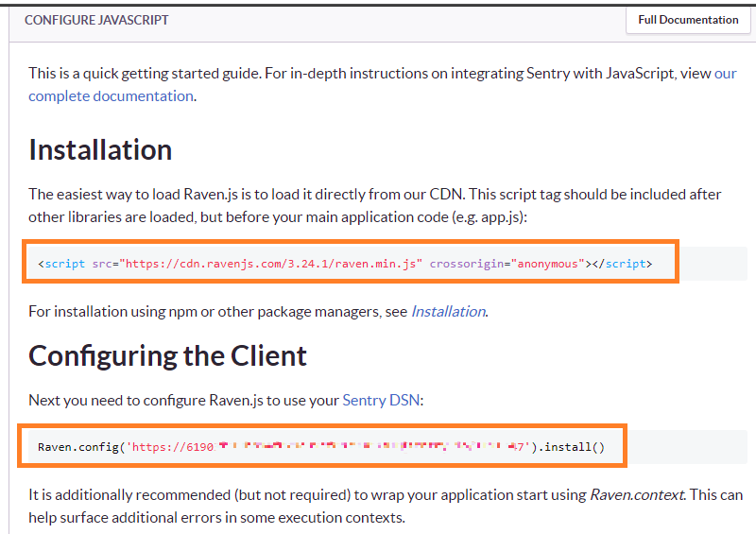
Task: Click the 'CONFIGURE JAVASCRIPT' panel title
Action: pyautogui.click(x=96, y=20)
